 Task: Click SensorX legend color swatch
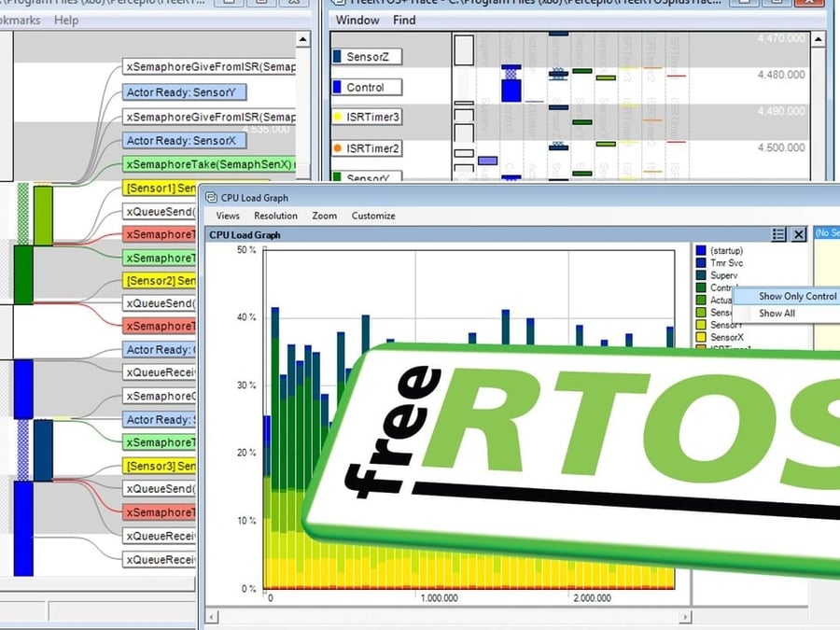point(701,338)
